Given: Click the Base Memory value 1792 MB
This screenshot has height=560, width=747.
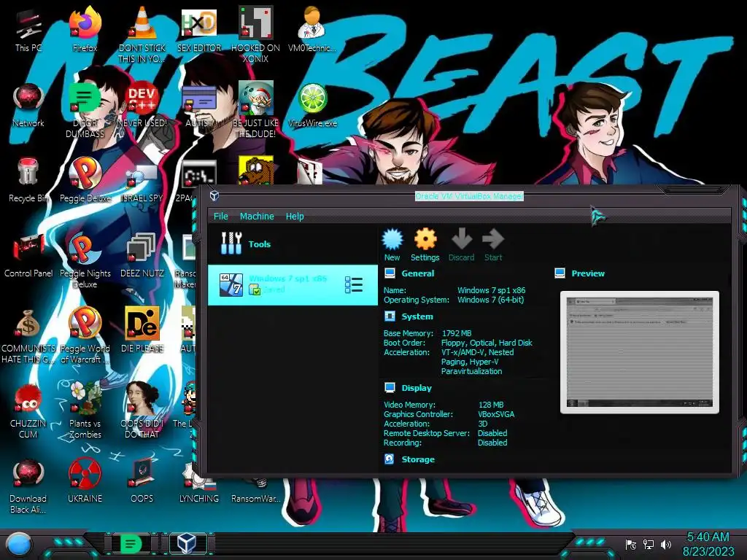Looking at the screenshot, I should pyautogui.click(x=457, y=333).
